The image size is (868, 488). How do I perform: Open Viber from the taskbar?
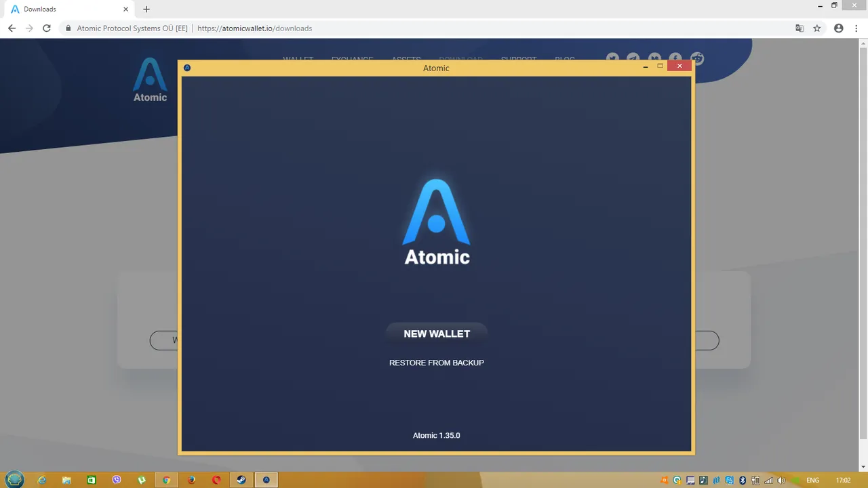(x=117, y=480)
